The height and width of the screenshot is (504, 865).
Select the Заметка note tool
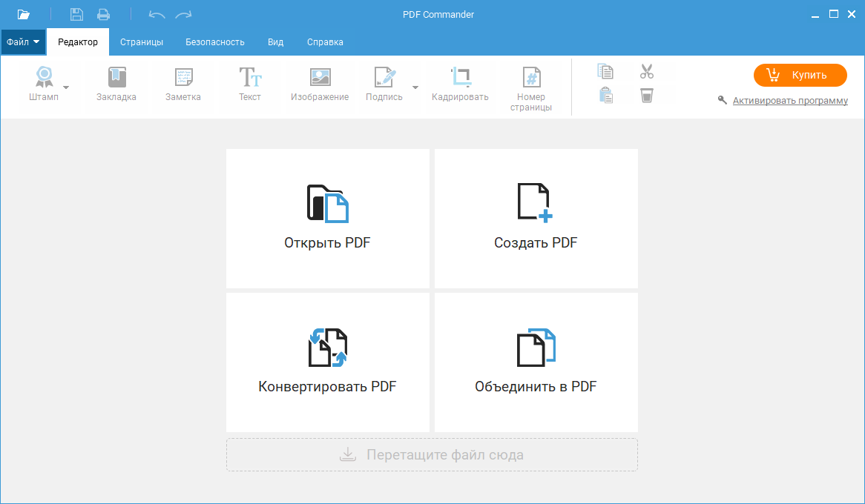click(x=183, y=84)
